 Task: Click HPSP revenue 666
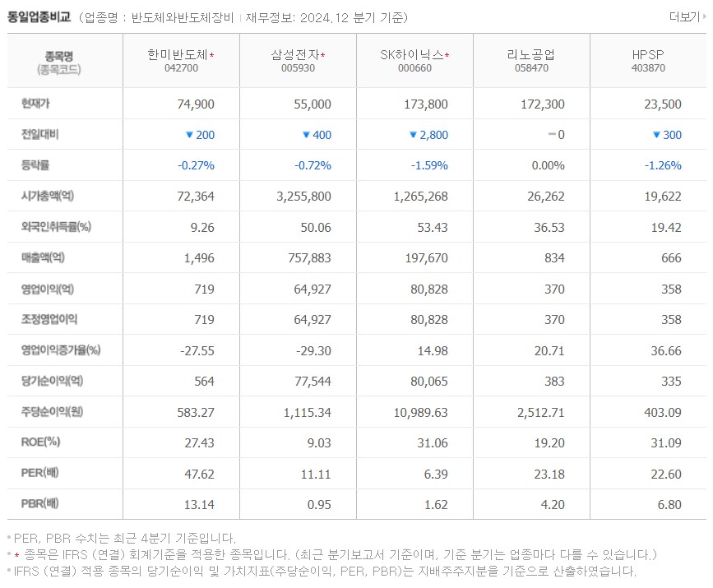[672, 258]
